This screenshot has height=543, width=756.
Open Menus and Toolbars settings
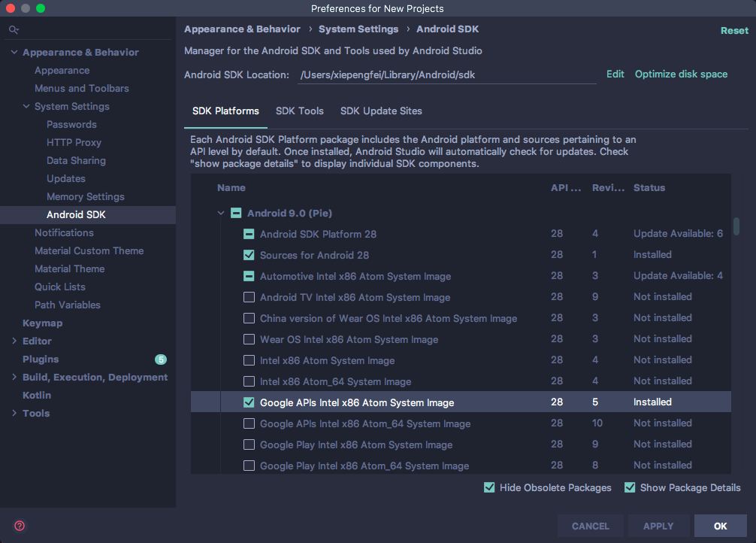pos(82,88)
